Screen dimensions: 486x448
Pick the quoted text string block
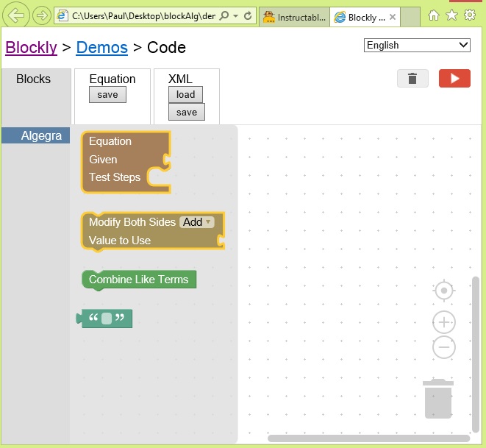104,319
